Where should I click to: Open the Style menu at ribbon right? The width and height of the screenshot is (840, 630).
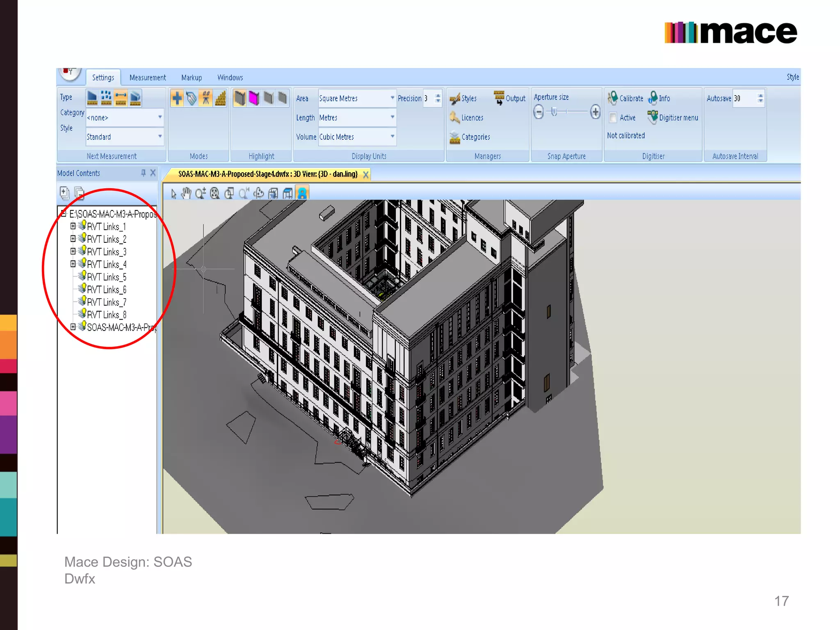[792, 77]
